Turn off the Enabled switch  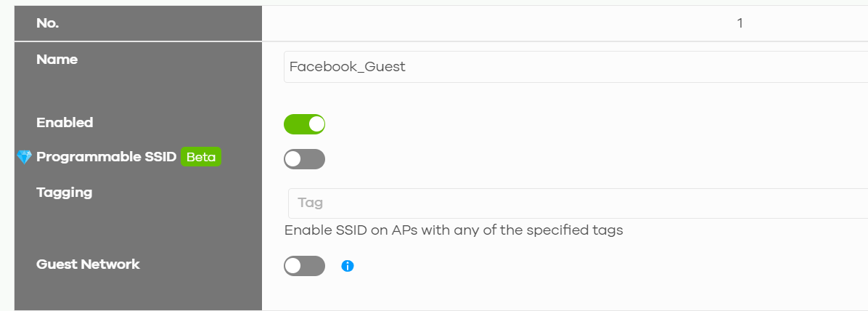(x=305, y=124)
